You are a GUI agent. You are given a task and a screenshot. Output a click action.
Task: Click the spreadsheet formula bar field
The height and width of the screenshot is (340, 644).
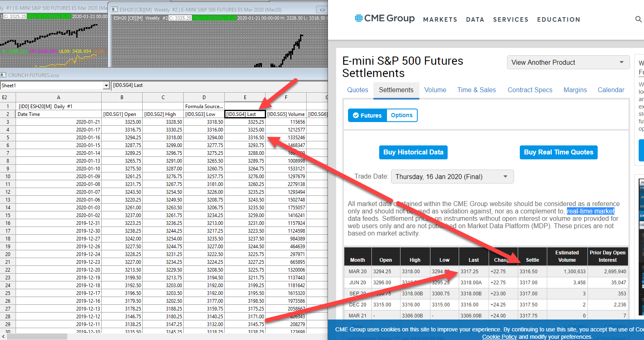219,85
